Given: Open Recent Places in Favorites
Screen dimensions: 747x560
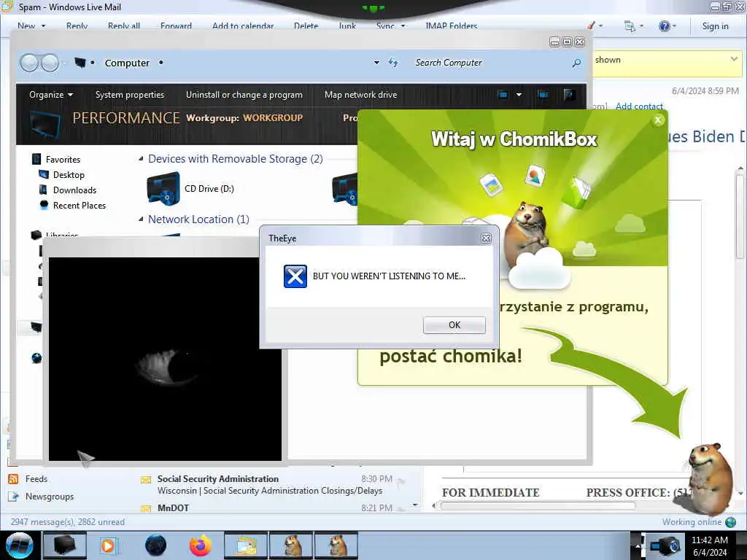Looking at the screenshot, I should tap(79, 205).
